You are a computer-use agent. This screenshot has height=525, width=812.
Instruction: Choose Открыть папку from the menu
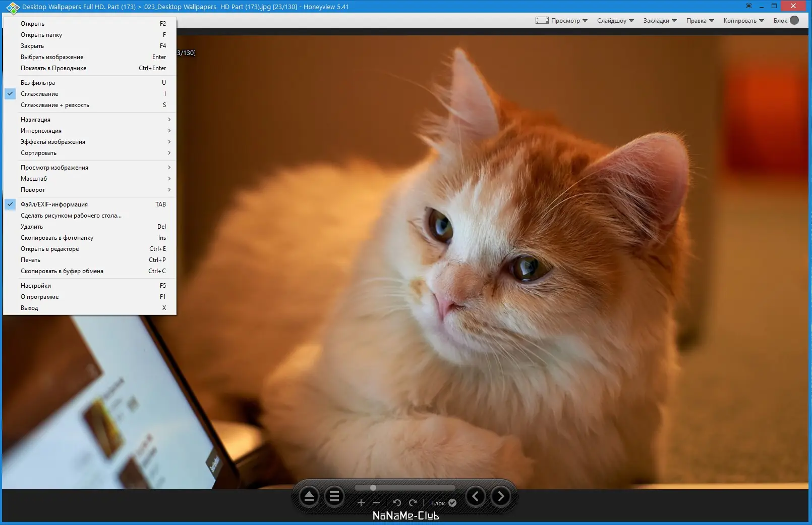[x=90, y=35]
